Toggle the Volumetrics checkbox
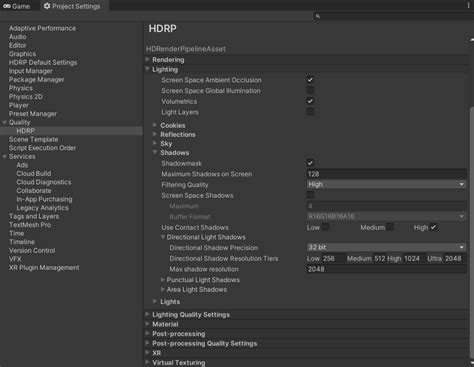 [x=310, y=101]
